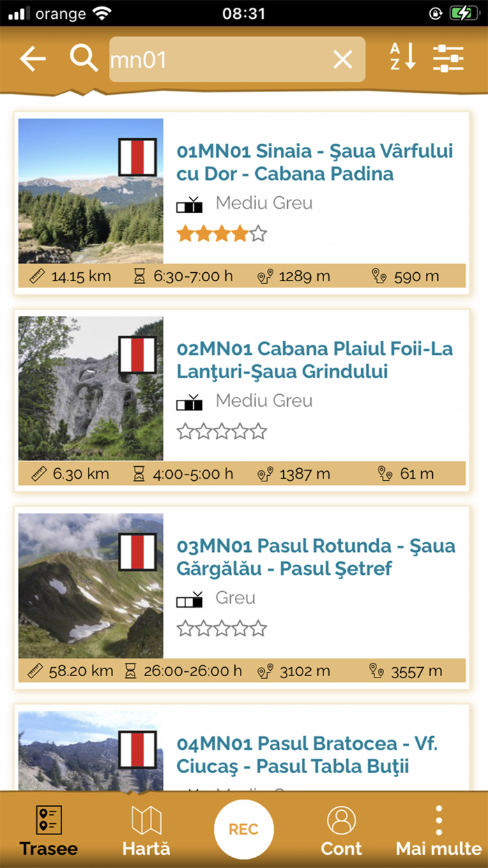Click the difficulty icon next to Mediu Greu
The width and height of the screenshot is (488, 868).
coord(190,204)
